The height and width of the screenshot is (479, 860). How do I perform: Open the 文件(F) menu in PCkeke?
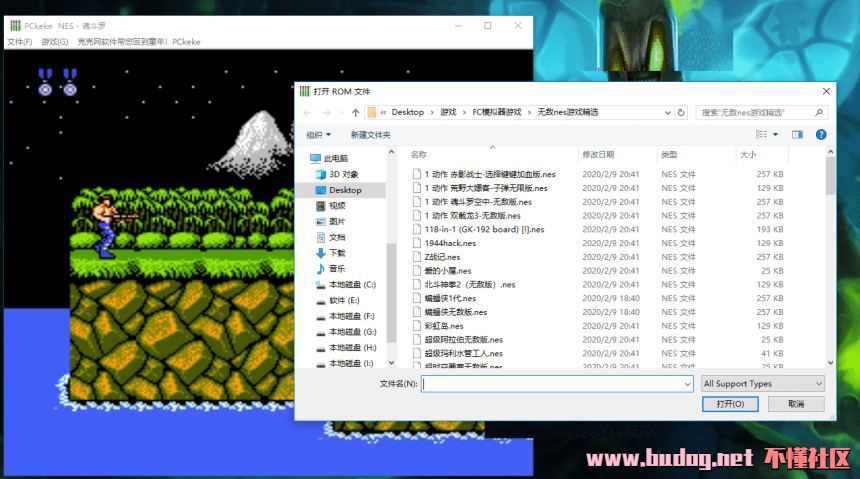tap(19, 42)
